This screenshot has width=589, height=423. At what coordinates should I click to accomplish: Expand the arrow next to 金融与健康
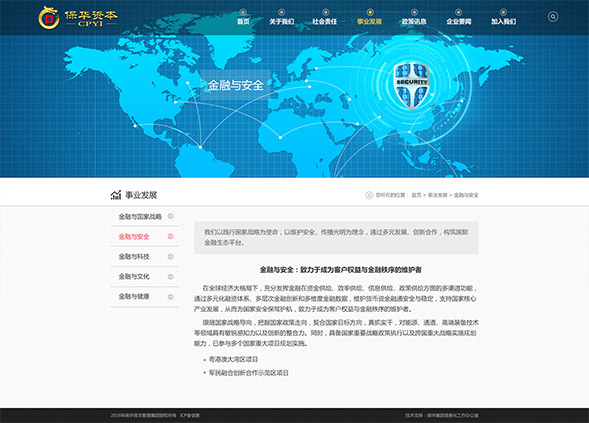click(x=171, y=296)
